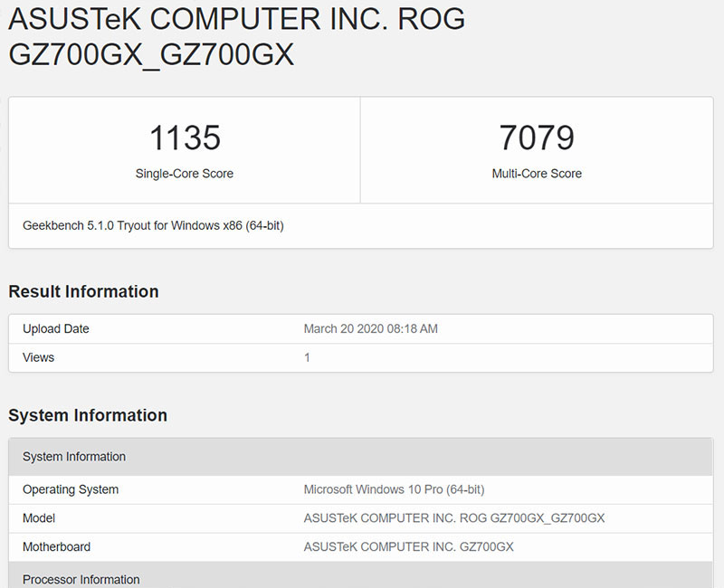Screen dimensions: 724x588
Task: Click the Operating System row label
Action: click(x=71, y=489)
